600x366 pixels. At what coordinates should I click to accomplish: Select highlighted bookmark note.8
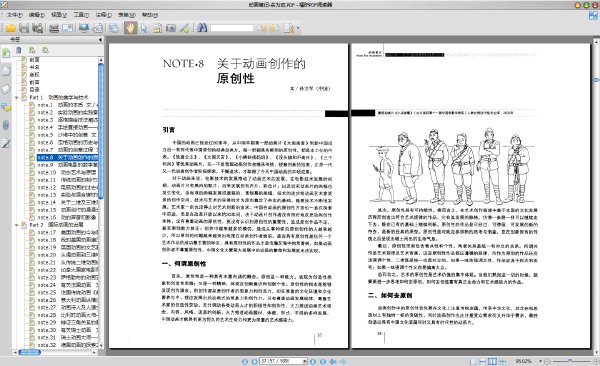[67, 157]
